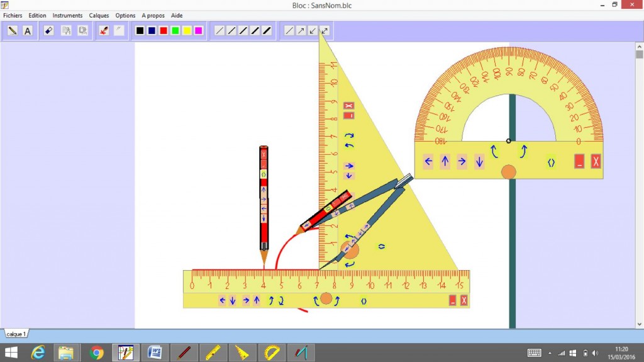Click the orange pivot circle on ruler
This screenshot has width=644, height=362.
[326, 298]
